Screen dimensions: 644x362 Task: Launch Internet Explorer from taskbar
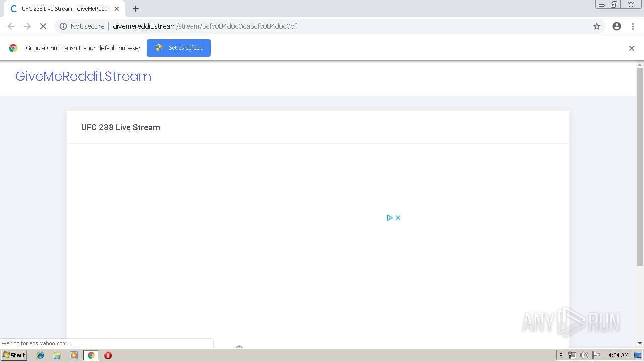40,355
